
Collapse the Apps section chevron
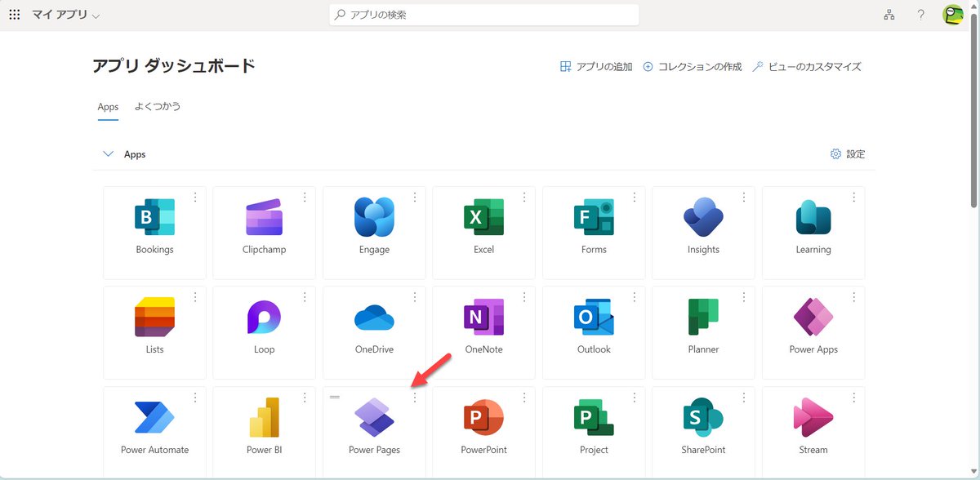(108, 153)
